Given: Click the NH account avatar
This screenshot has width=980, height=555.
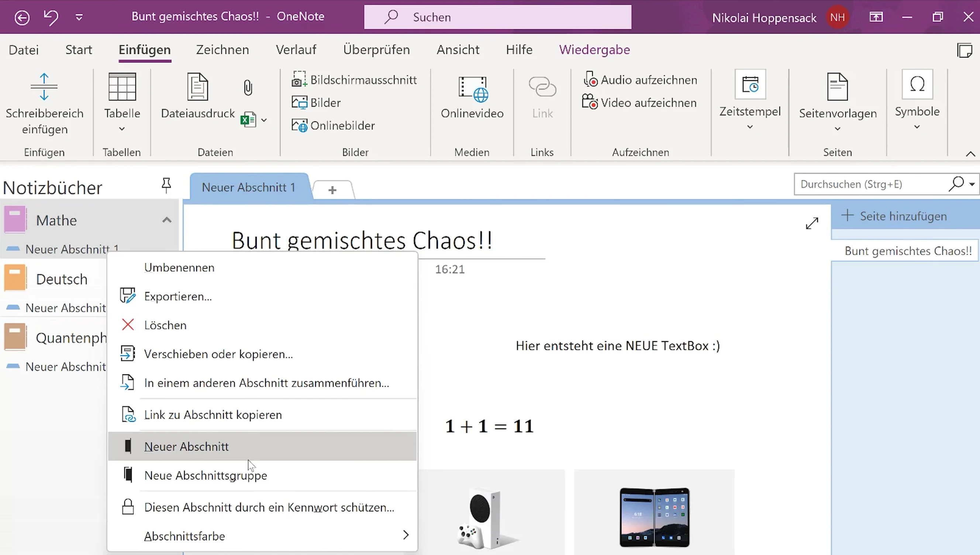Looking at the screenshot, I should click(837, 17).
